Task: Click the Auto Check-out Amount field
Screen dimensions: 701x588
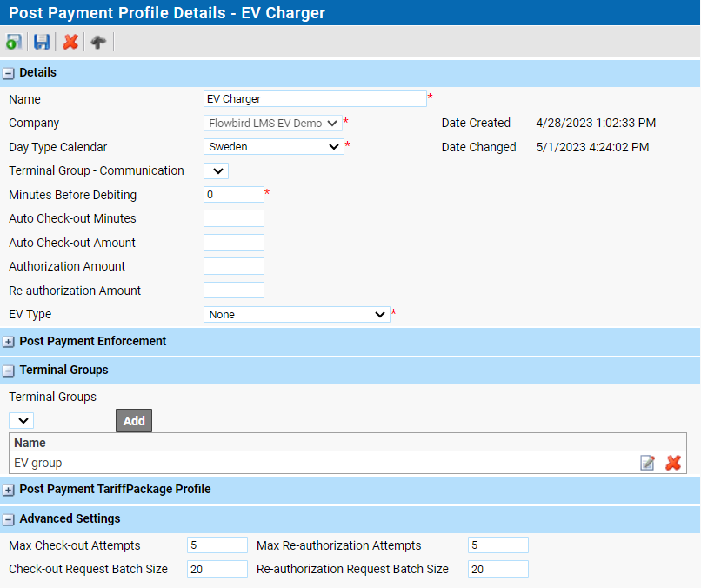Action: [x=234, y=243]
